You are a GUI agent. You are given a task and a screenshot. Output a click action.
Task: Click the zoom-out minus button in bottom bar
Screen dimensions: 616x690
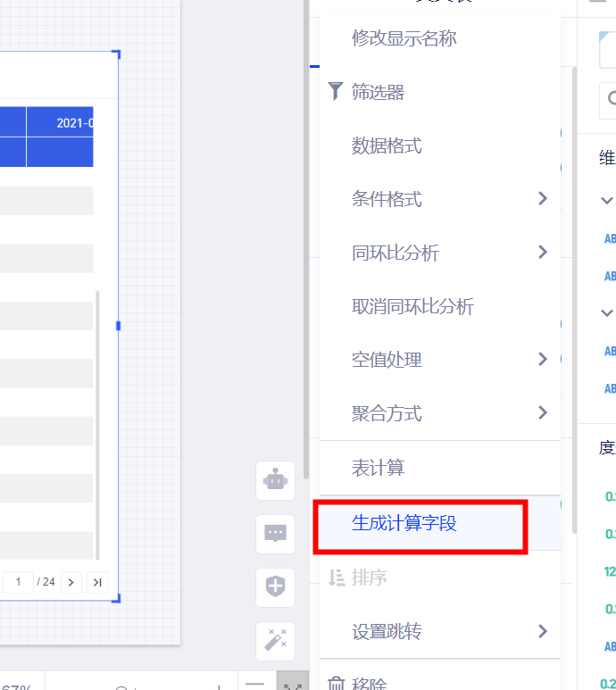[254, 684]
